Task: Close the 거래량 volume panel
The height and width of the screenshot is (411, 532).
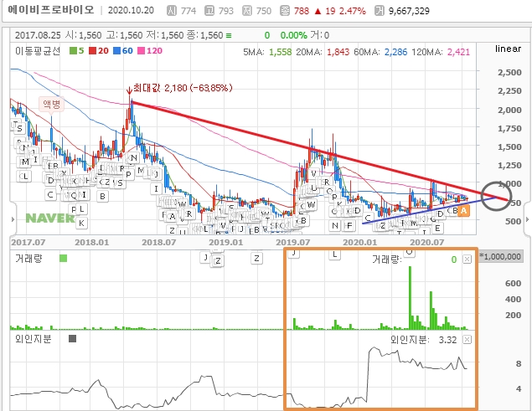Action: click(467, 259)
